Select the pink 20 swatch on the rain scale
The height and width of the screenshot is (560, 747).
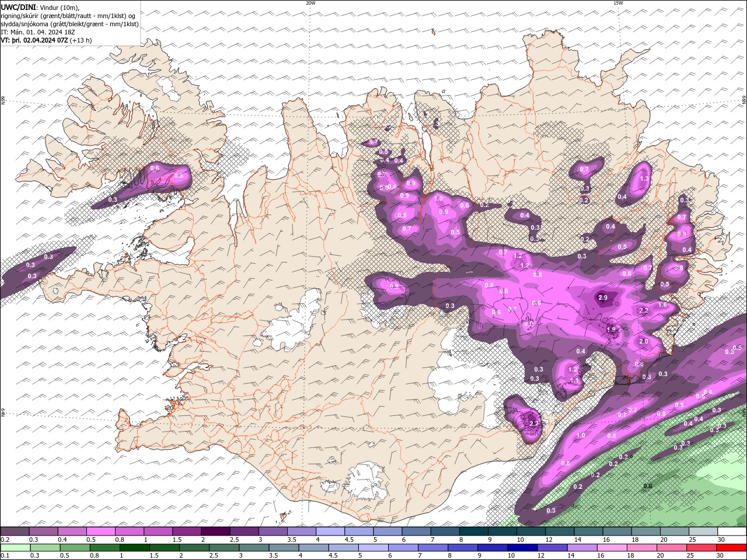(672, 547)
